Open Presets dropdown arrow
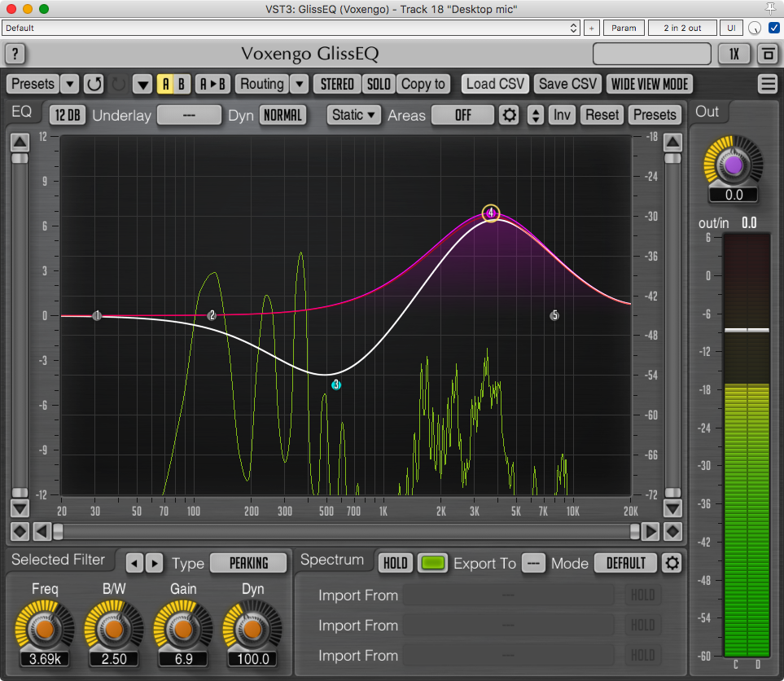 70,84
